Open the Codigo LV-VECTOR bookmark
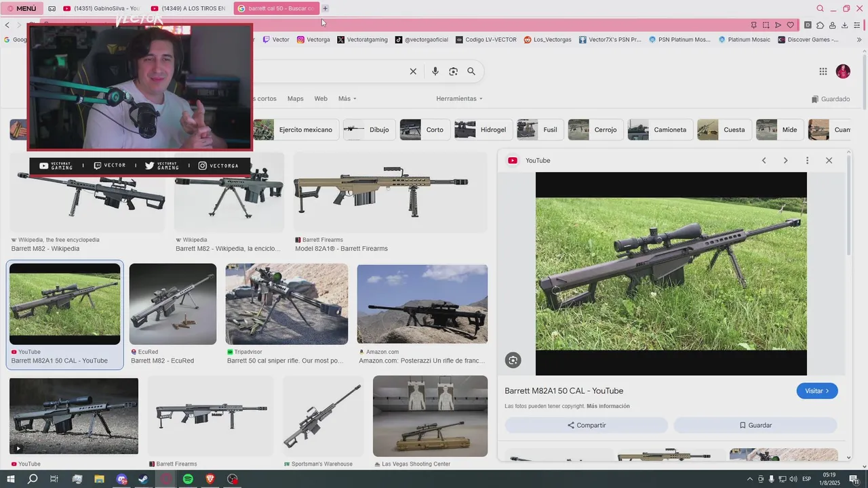Screen dimensions: 868x488 coord(486,39)
